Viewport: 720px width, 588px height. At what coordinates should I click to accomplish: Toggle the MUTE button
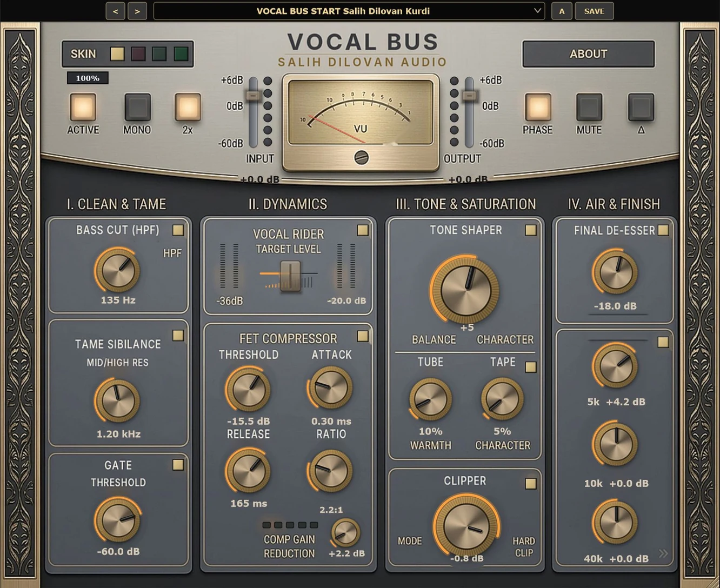point(589,106)
